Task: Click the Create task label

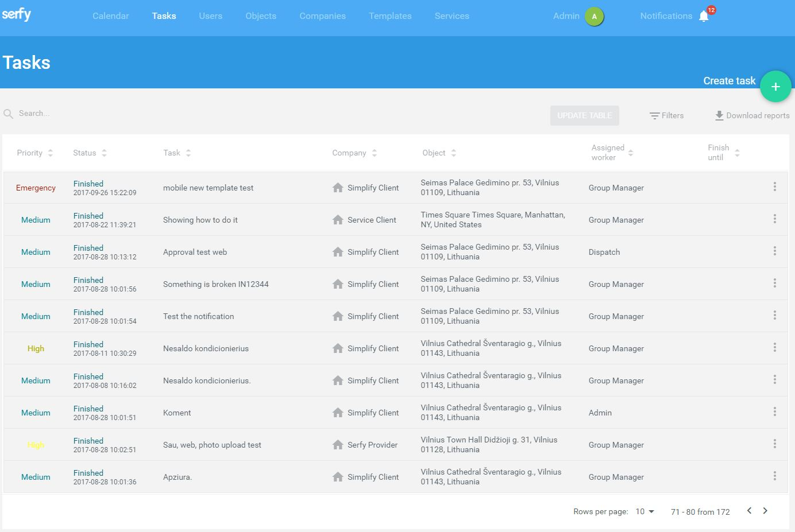Action: pos(729,80)
